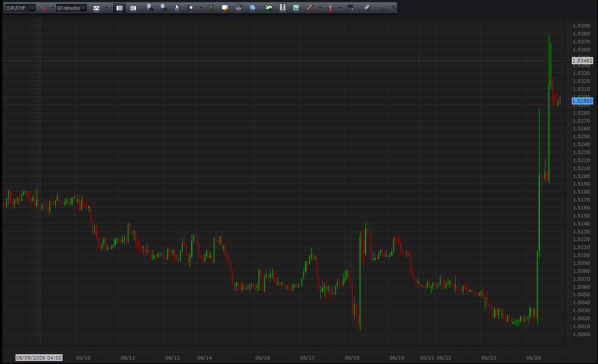Click the chart link broken-chain icon
Screen dimensions: 598x364
[x=43, y=8]
